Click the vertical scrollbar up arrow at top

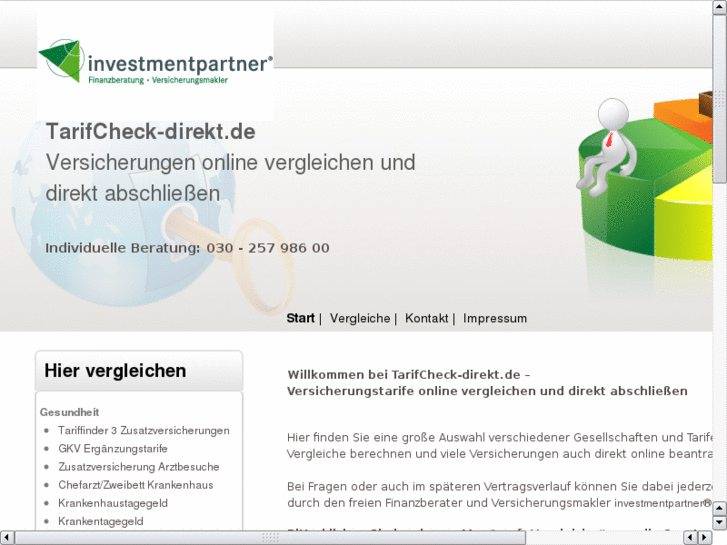(x=720, y=8)
